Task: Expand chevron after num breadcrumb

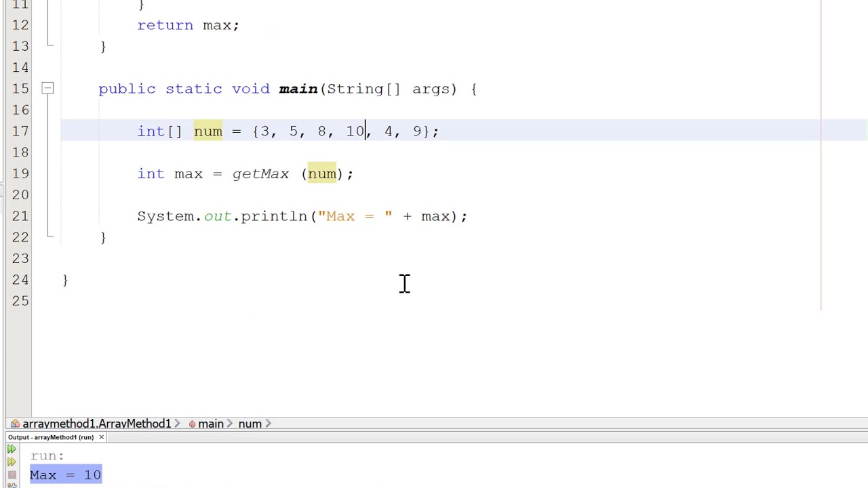Action: coord(268,424)
